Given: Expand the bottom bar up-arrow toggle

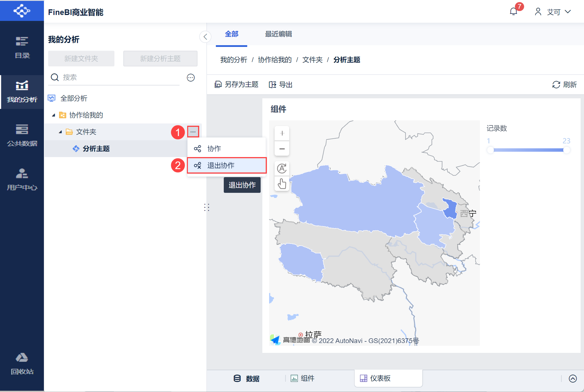Looking at the screenshot, I should point(573,378).
